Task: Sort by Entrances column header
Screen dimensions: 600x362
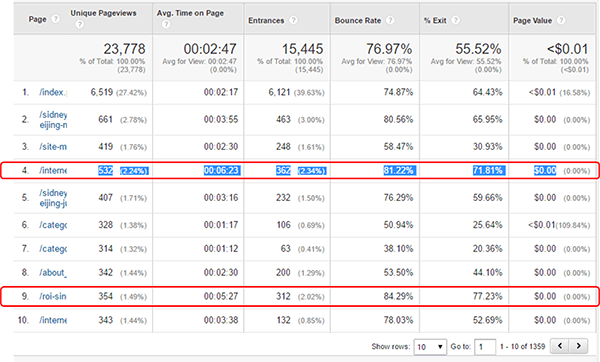Action: click(x=266, y=21)
